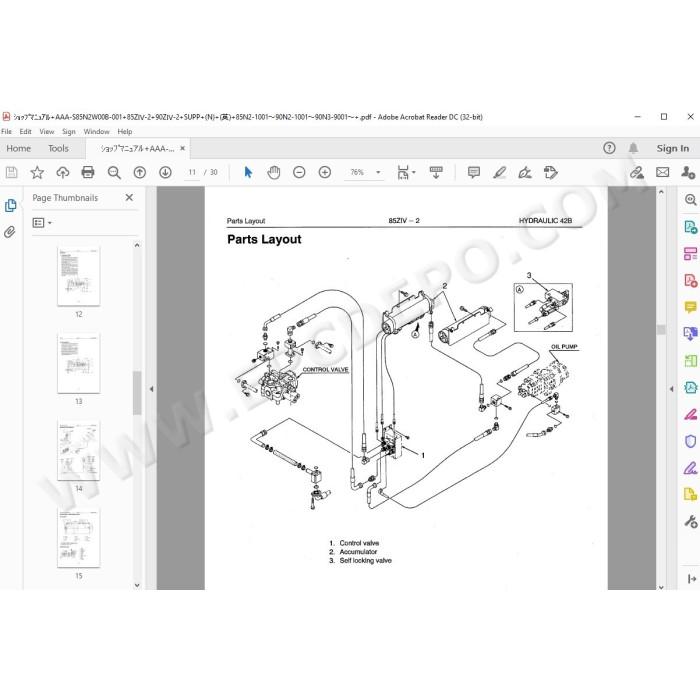700x700 pixels.
Task: Add a sticky note comment
Action: coord(474,172)
